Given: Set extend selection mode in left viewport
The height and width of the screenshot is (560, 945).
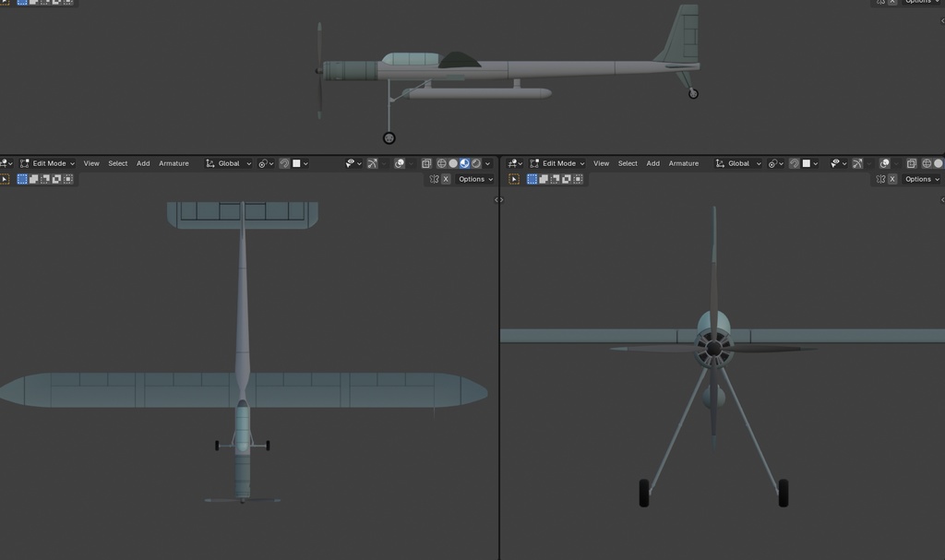Looking at the screenshot, I should coord(34,179).
